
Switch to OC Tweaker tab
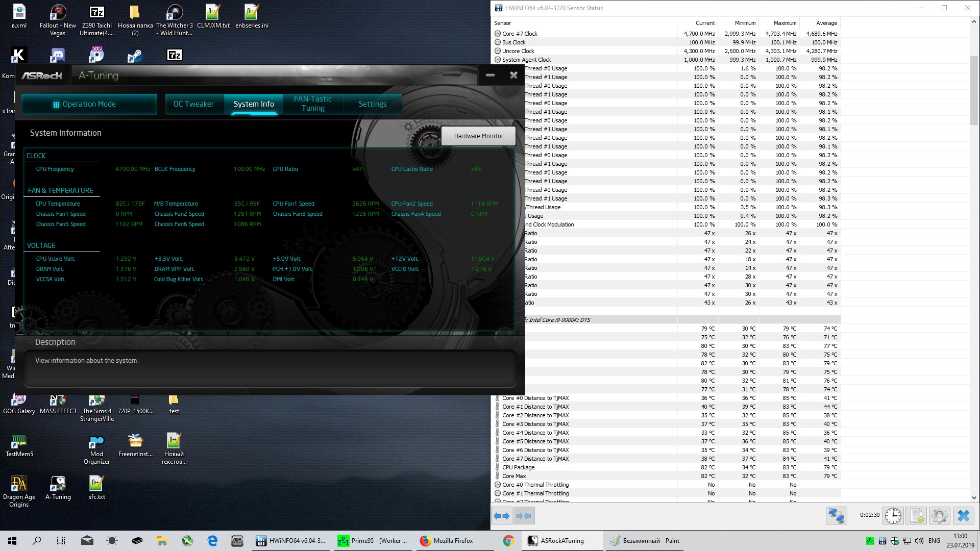tap(193, 104)
